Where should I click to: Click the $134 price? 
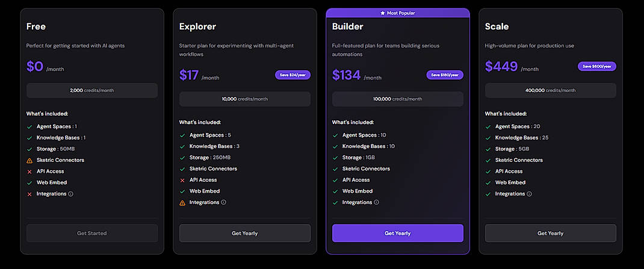(x=346, y=75)
